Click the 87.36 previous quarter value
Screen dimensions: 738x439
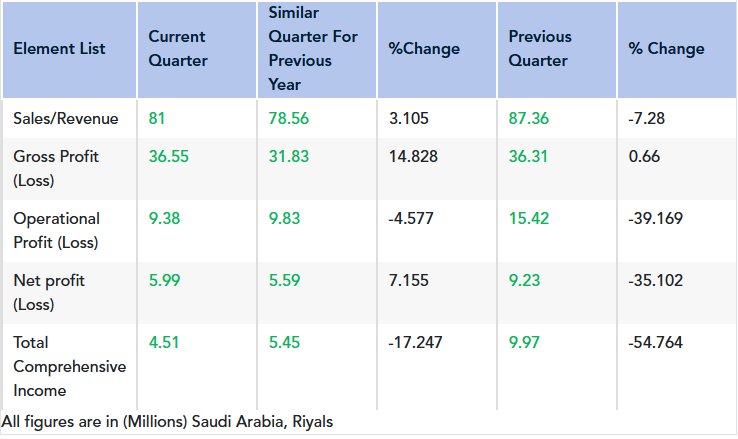coord(529,119)
